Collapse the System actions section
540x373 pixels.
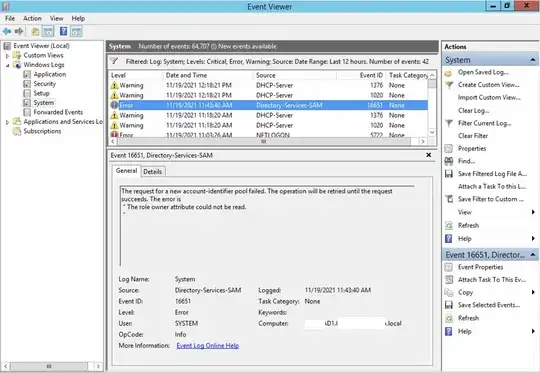pyautogui.click(x=533, y=60)
